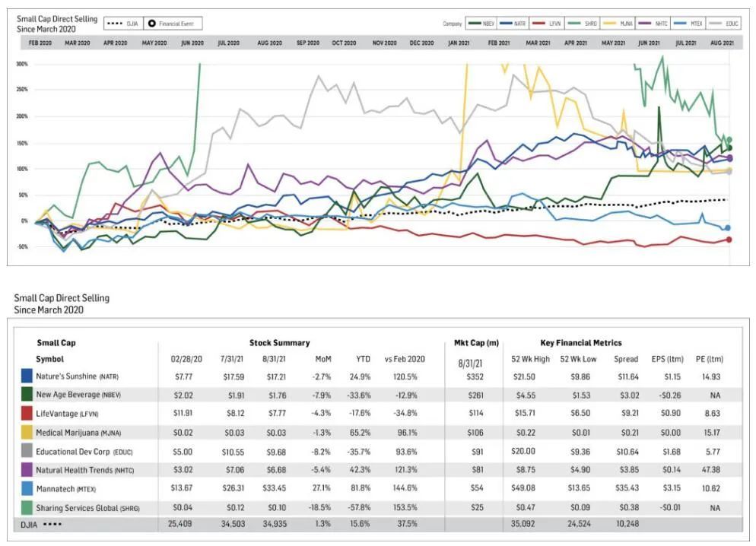Click the LifeVantage (LFVN) row name

[x=67, y=414]
